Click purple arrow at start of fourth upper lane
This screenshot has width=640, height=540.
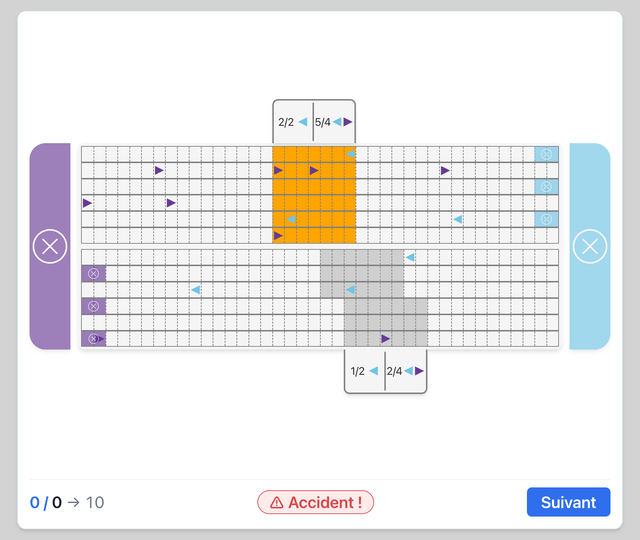tap(87, 203)
